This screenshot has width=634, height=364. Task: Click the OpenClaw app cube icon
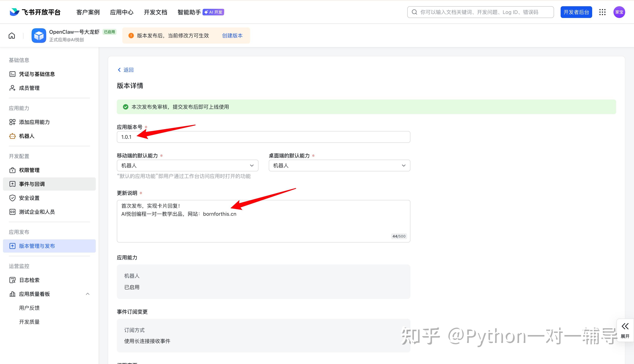39,36
